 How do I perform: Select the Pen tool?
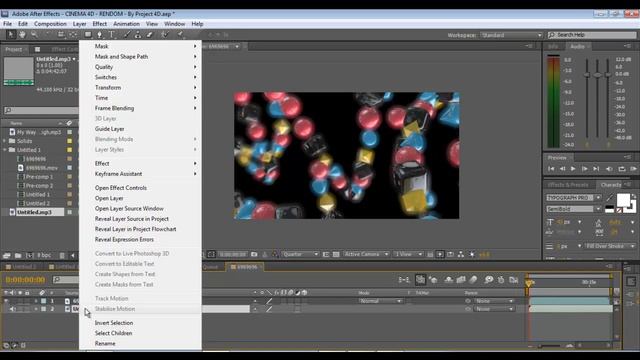tap(99, 35)
